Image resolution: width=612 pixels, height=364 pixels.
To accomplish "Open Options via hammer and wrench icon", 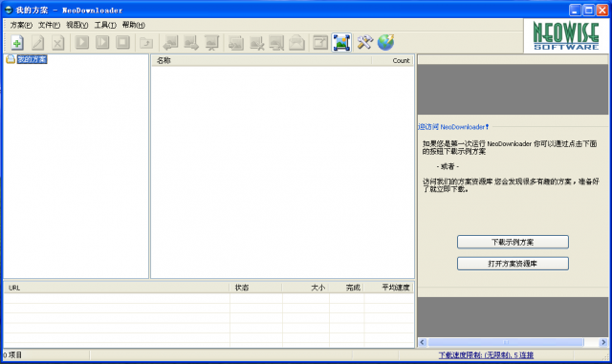I will [365, 43].
